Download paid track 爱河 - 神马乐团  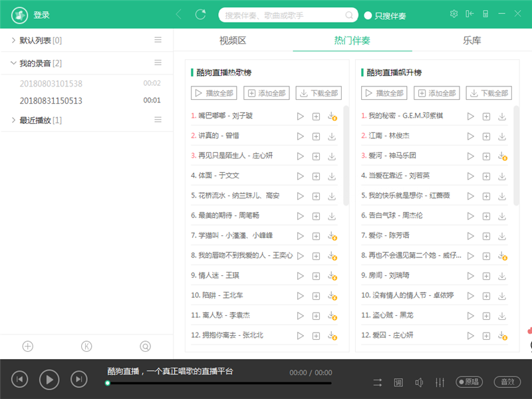tap(503, 156)
